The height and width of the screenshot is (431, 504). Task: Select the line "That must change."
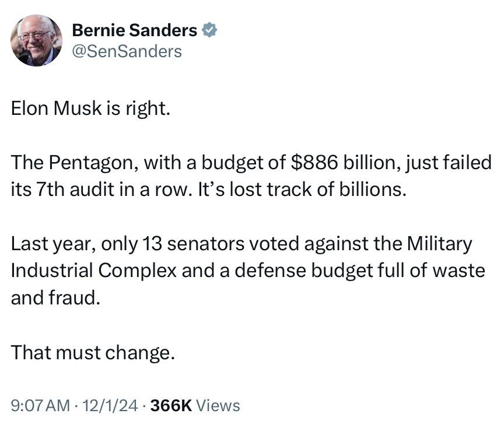point(93,353)
